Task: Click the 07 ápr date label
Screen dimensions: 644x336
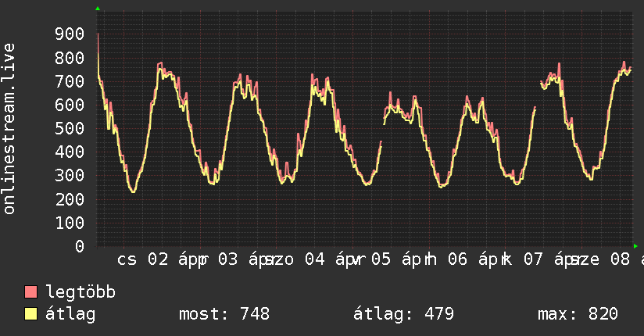Action: [544, 259]
